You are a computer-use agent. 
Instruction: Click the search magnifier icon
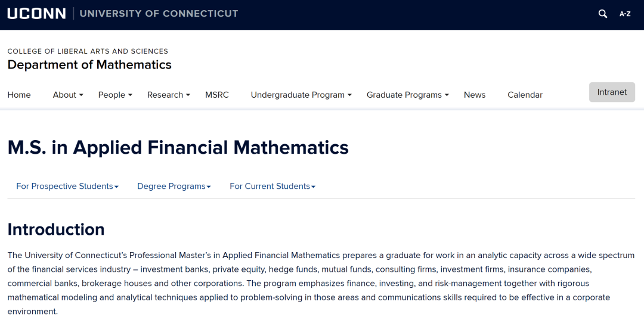tap(603, 14)
